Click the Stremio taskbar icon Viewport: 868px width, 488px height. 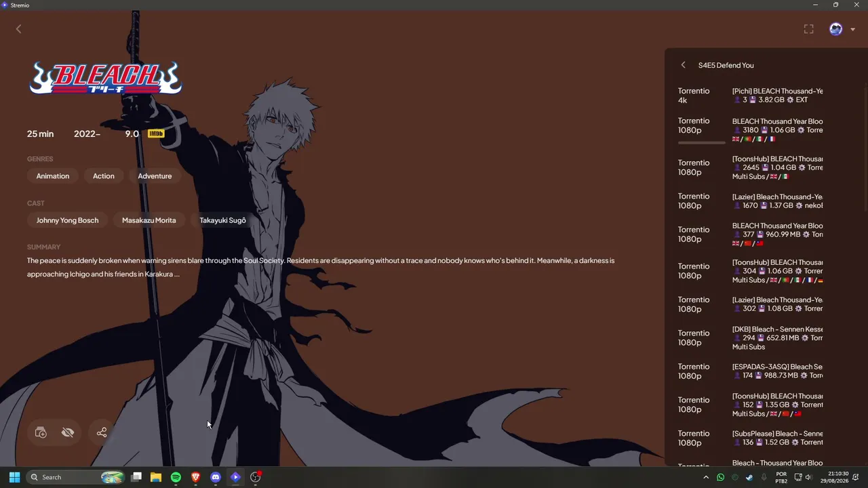(x=235, y=477)
